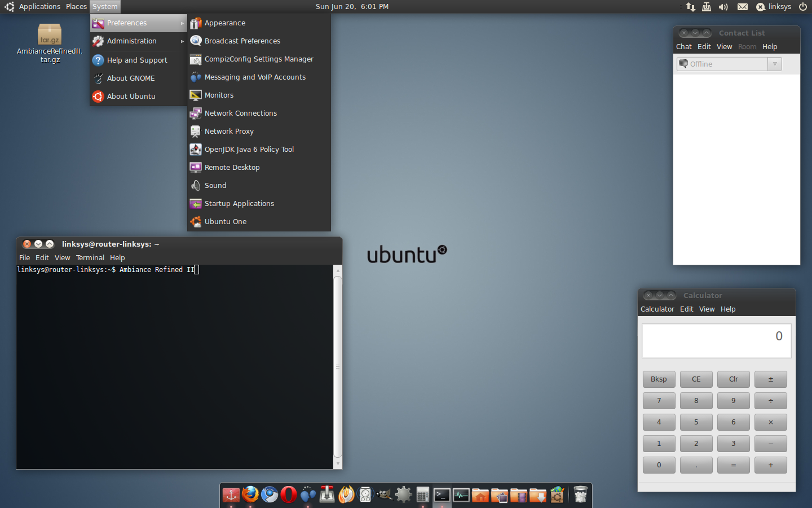This screenshot has height=508, width=812.
Task: Open the Places menu
Action: pos(76,7)
